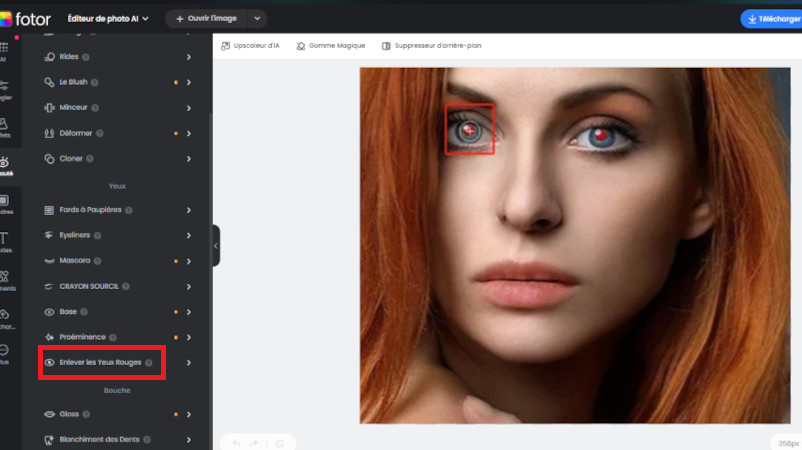Click help icon beside Enlever les Yeux Rouges
The height and width of the screenshot is (450, 802).
[149, 363]
